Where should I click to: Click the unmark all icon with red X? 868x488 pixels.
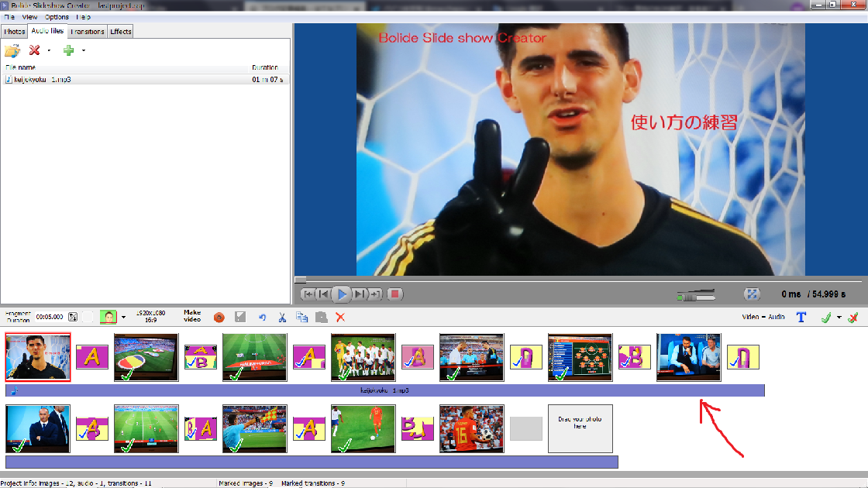pos(853,318)
